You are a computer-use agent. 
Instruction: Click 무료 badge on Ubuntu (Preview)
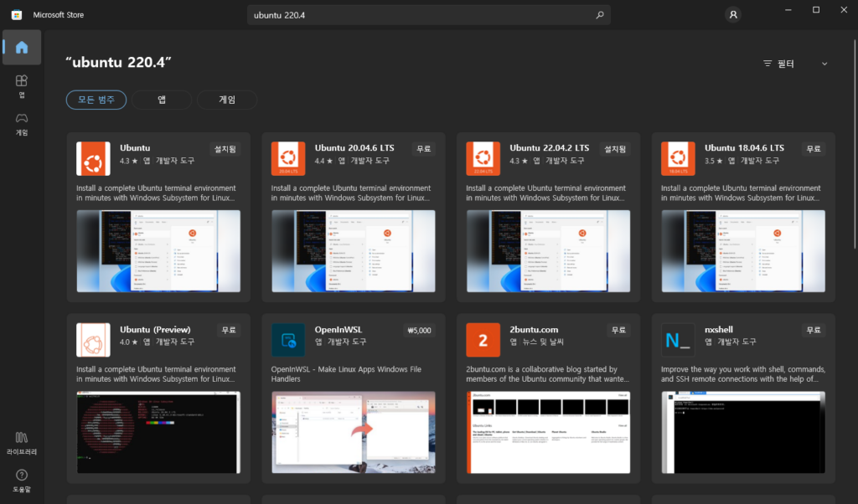click(x=229, y=330)
